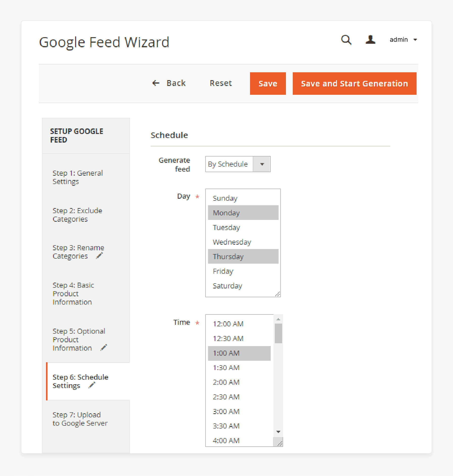Select 1:30 AM in the Time list
This screenshot has height=476, width=453.
tap(239, 368)
